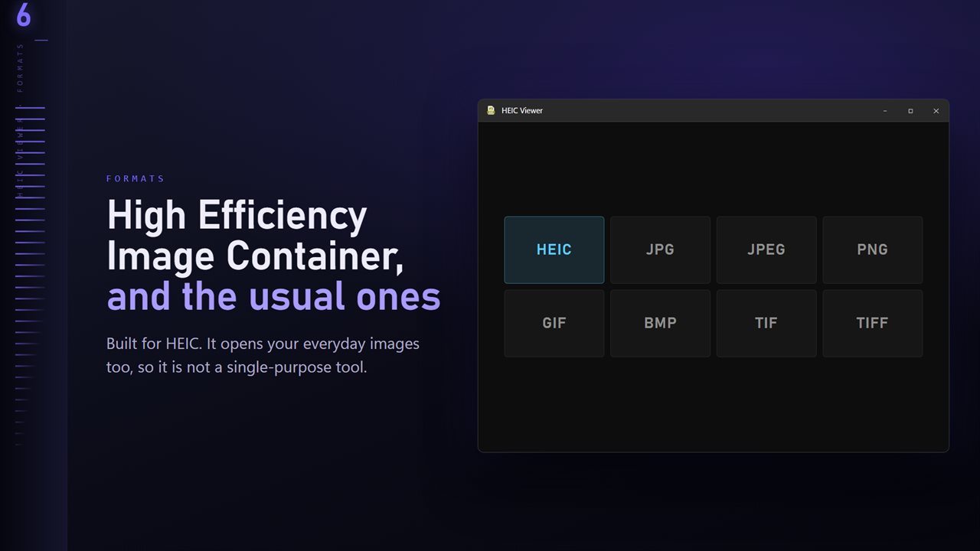
Task: Click the JPG format tile
Action: (660, 249)
